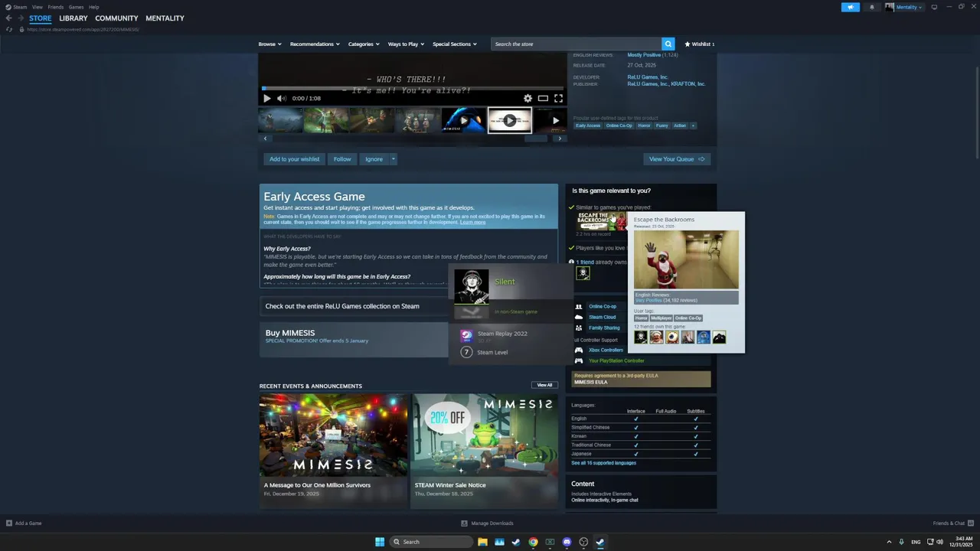Click the Family Sharing feature icon
Screen dimensions: 980x551
click(579, 328)
